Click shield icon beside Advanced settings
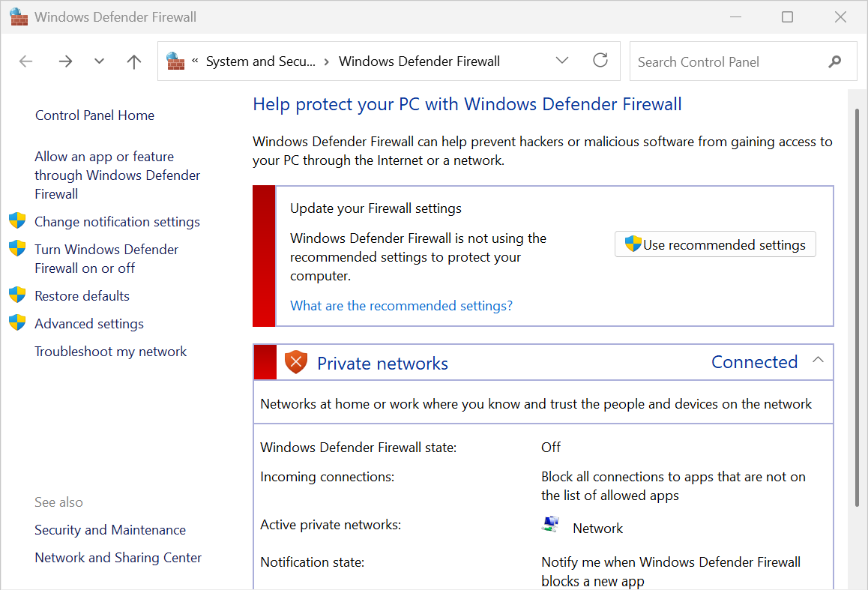Viewport: 868px width, 590px height. 17,322
